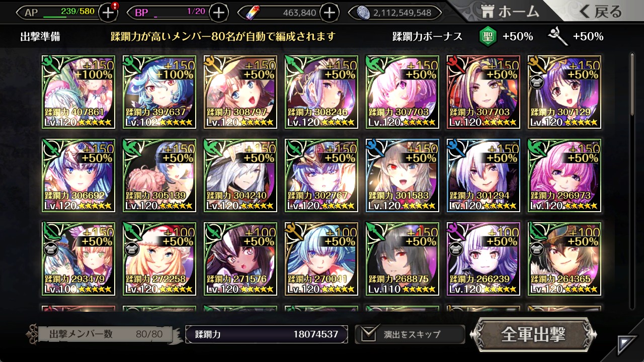Click the vertical scrollbar on right edge
The image size is (644, 362).
pyautogui.click(x=632, y=181)
